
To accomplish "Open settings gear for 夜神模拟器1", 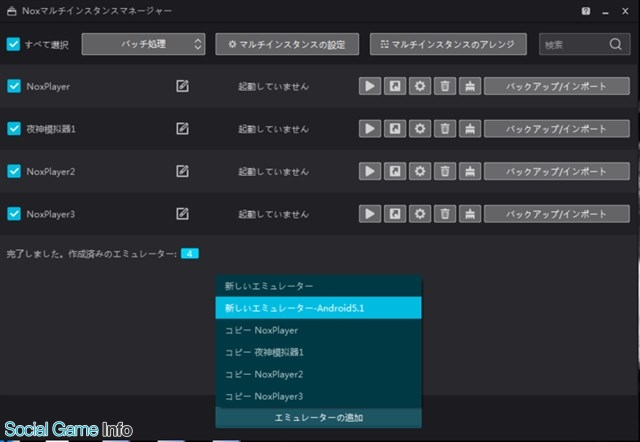I will coord(420,129).
